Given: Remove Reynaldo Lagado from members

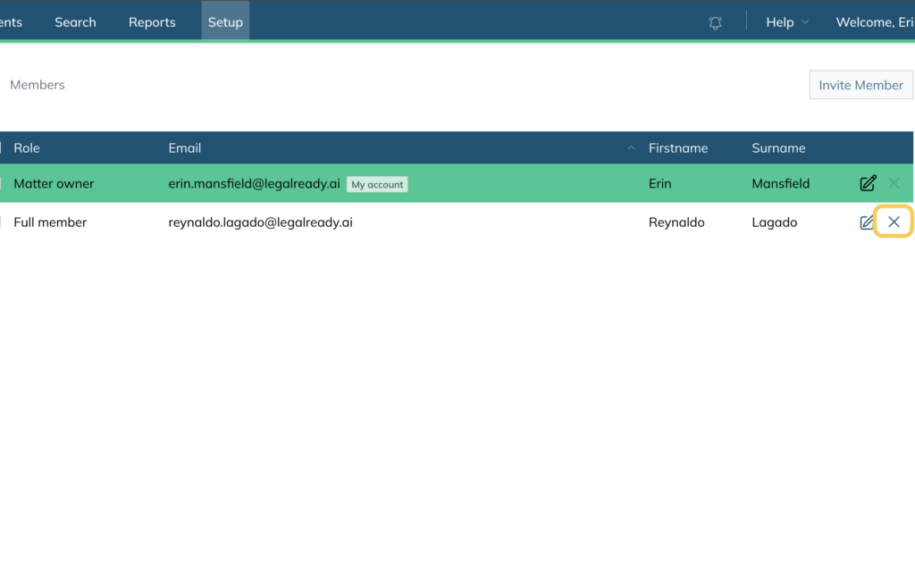Looking at the screenshot, I should click(894, 222).
